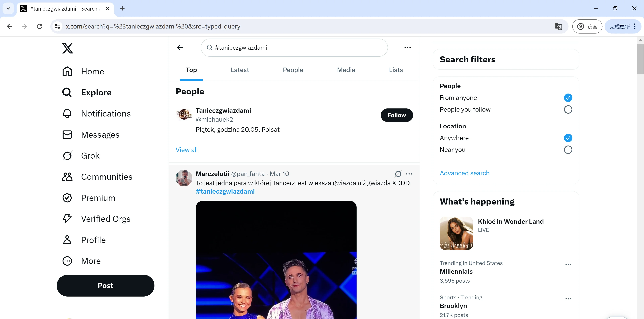Enable the 'Near you' location filter
Screen dimensions: 644x319
(x=568, y=149)
